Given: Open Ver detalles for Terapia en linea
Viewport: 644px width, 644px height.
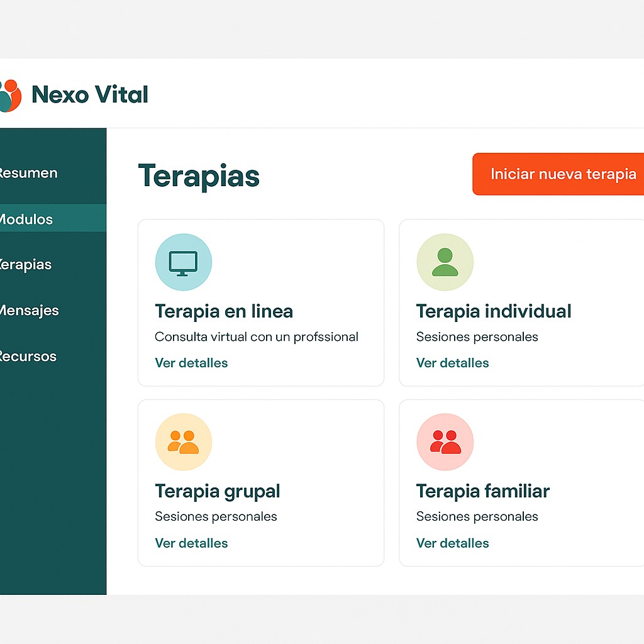Looking at the screenshot, I should [x=191, y=363].
